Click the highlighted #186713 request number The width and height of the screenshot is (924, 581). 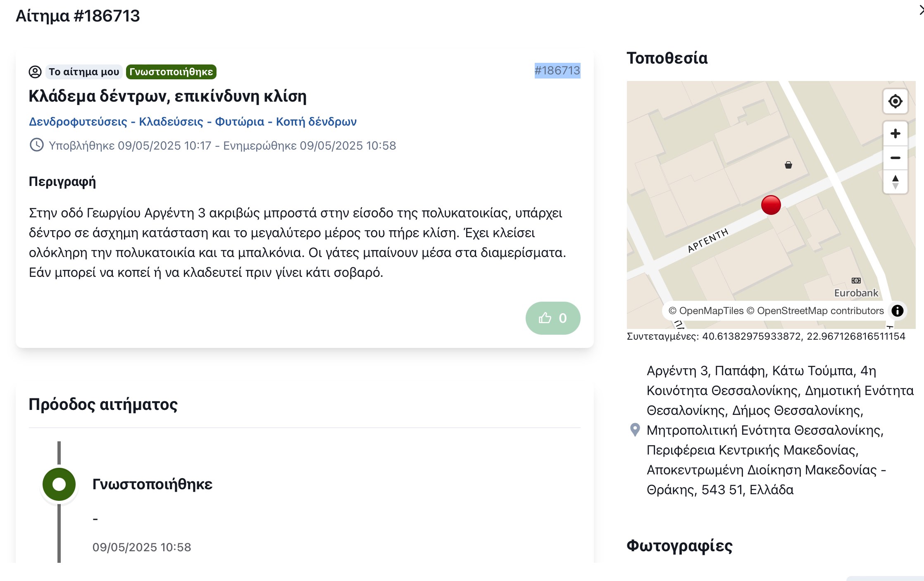pyautogui.click(x=557, y=71)
